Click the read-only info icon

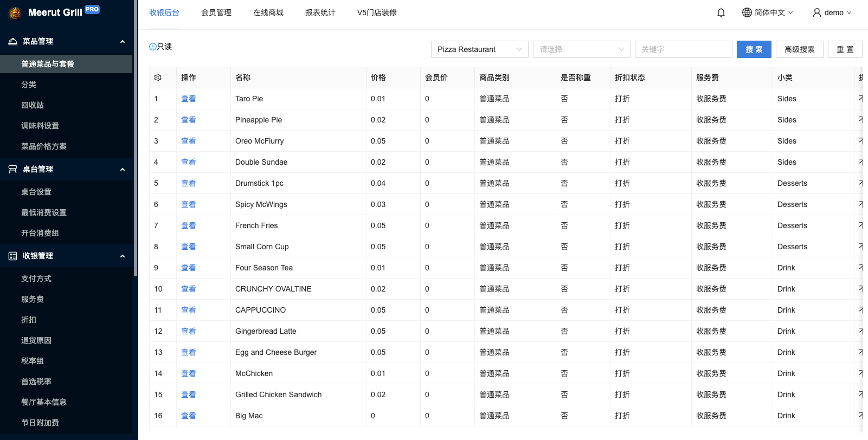(x=153, y=47)
